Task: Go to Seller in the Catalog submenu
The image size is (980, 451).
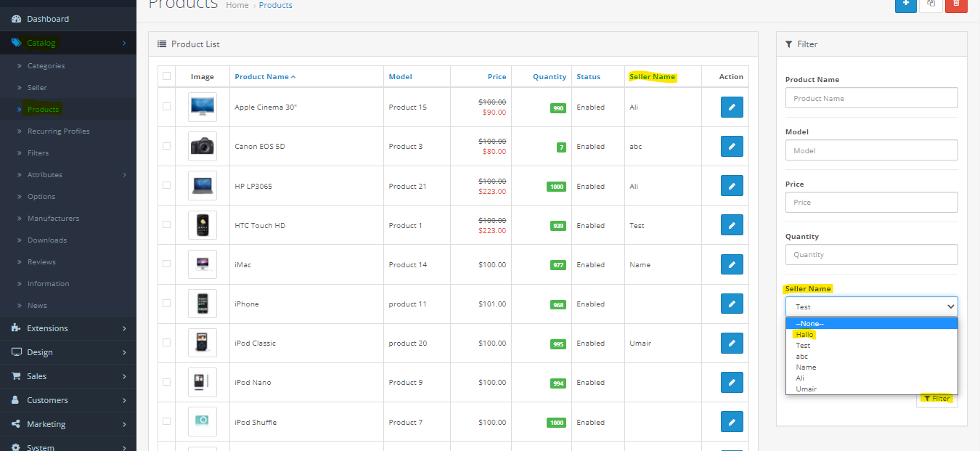Action: (x=68, y=88)
